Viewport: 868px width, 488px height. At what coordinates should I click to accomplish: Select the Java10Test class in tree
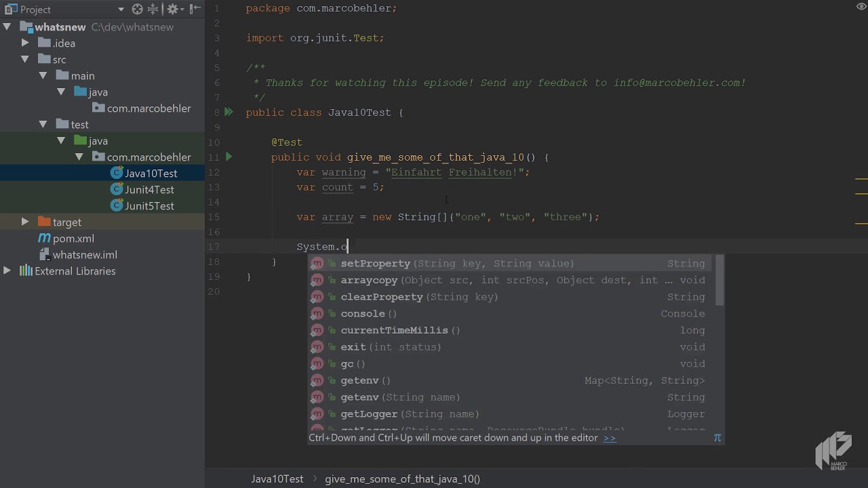(x=151, y=174)
